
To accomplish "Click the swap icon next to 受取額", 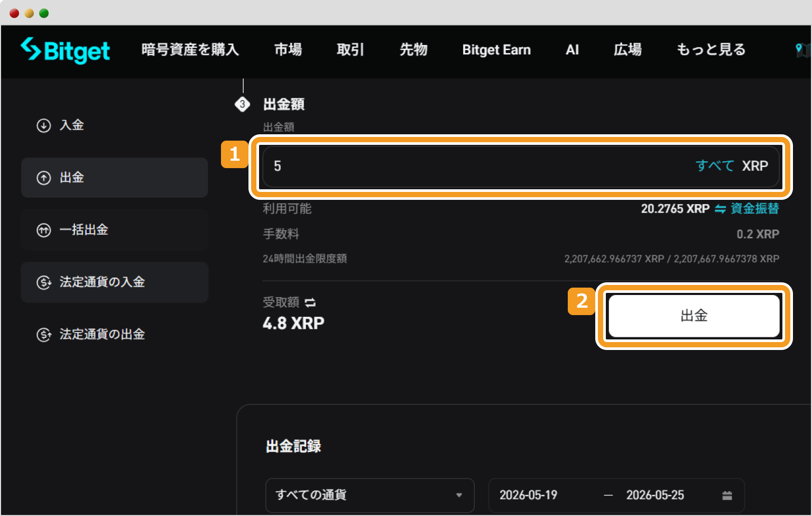I will 310,302.
